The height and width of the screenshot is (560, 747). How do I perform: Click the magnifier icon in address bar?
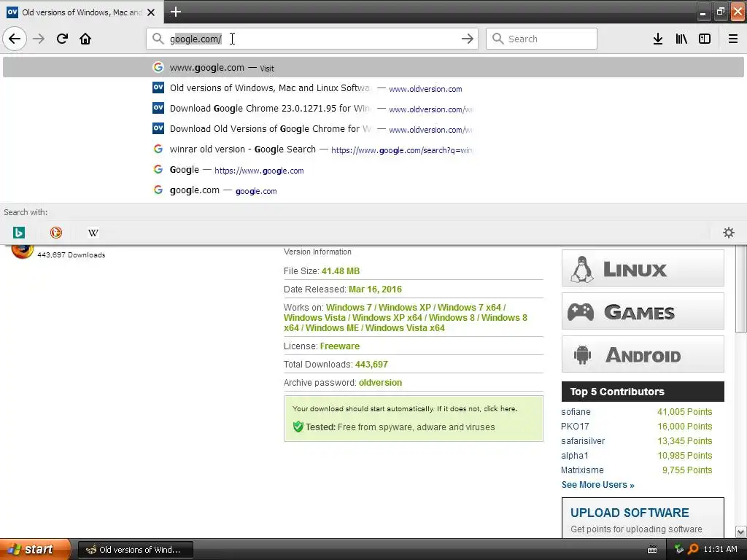(158, 39)
